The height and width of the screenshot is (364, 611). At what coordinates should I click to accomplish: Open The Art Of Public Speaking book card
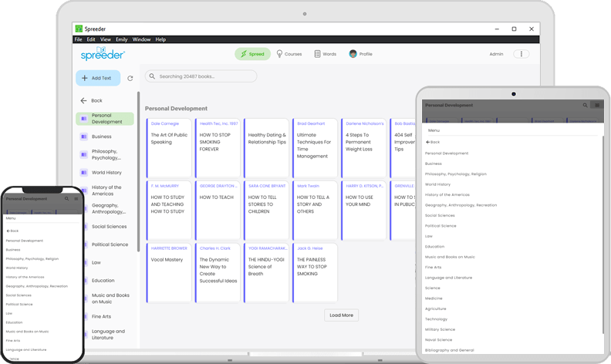point(169,148)
